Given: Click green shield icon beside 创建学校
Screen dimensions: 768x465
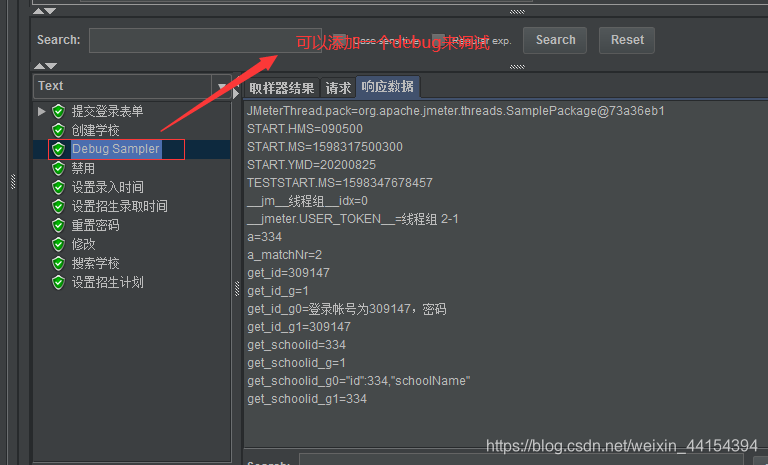Looking at the screenshot, I should pyautogui.click(x=58, y=130).
